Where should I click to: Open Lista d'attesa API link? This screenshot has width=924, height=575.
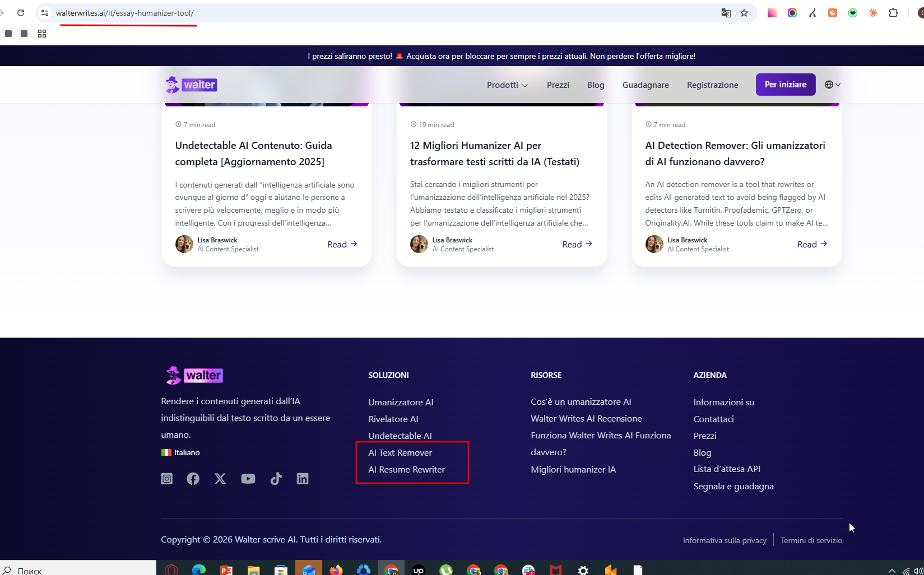tap(727, 469)
